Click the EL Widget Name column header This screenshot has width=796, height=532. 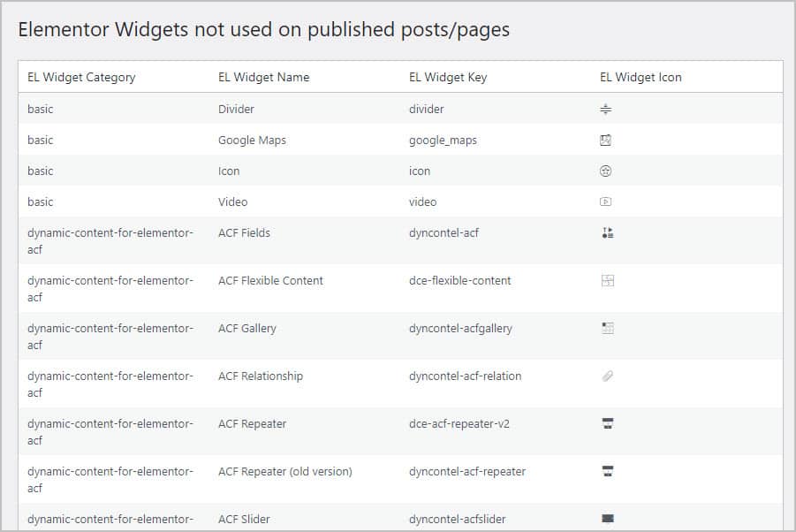tap(263, 77)
